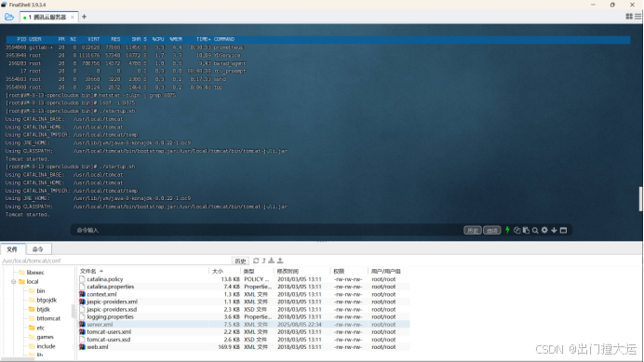Select the games folder in tree
Image resolution: width=644 pixels, height=362 pixels.
pos(45,337)
